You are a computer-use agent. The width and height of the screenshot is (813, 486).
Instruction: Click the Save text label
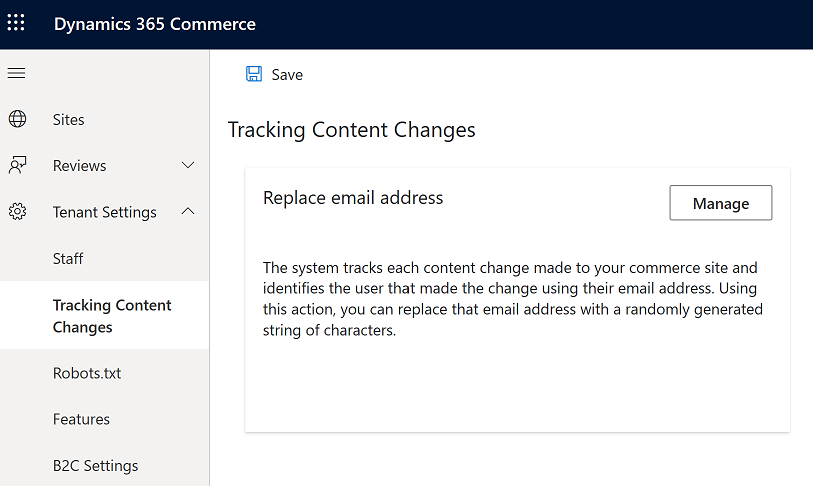(287, 75)
